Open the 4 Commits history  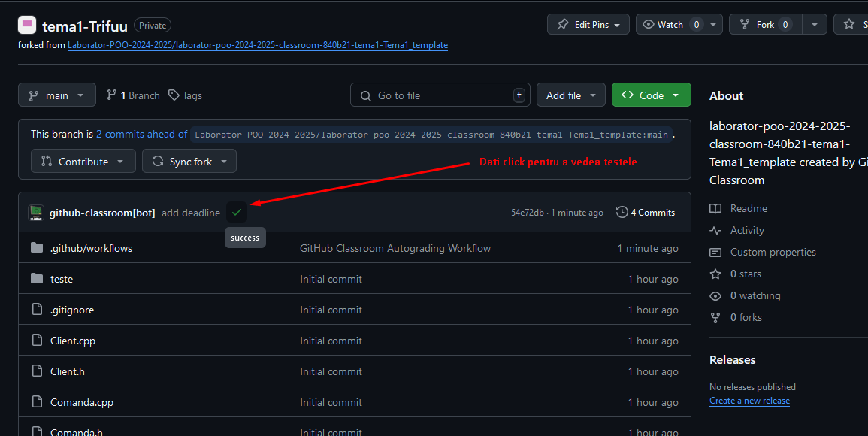pos(645,213)
